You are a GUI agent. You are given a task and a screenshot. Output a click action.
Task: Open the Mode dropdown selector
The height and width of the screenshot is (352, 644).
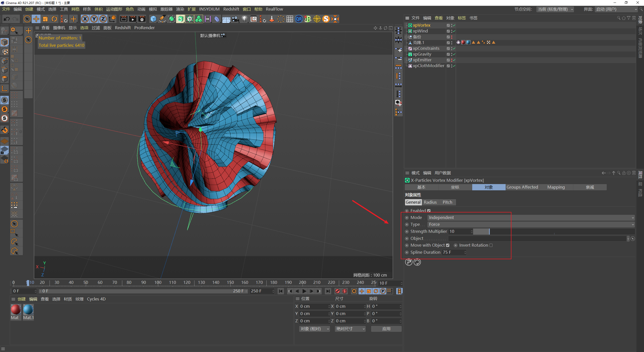[x=531, y=218]
